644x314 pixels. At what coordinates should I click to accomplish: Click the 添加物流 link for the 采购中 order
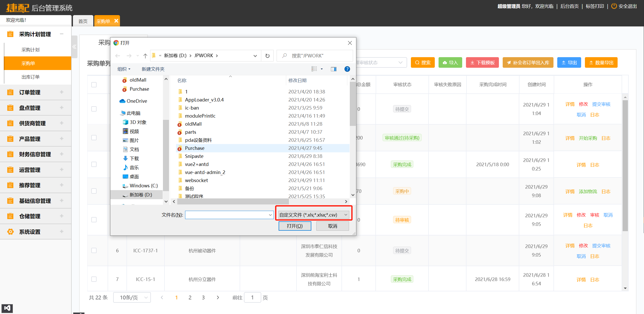[x=588, y=191]
